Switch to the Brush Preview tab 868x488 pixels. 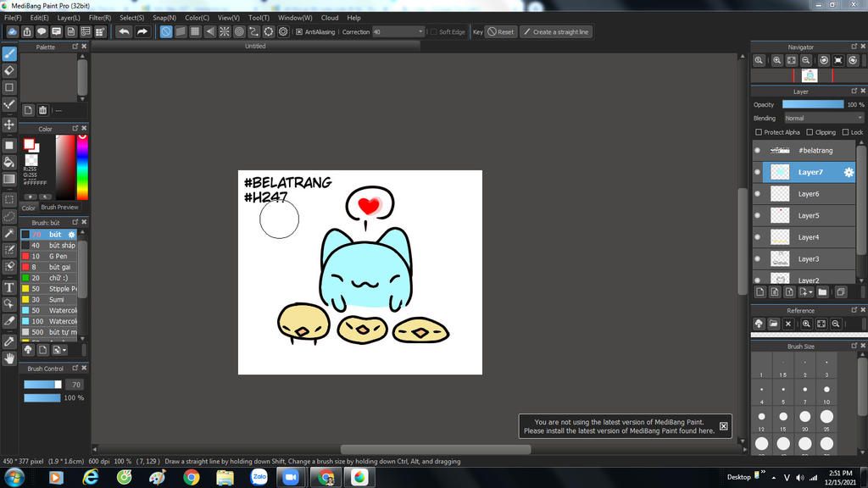tap(60, 208)
